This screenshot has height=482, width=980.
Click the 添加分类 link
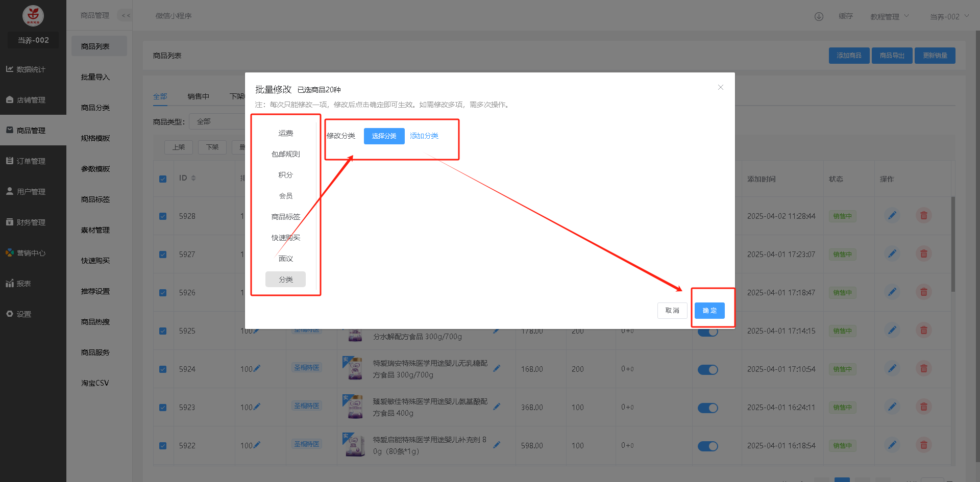424,136
